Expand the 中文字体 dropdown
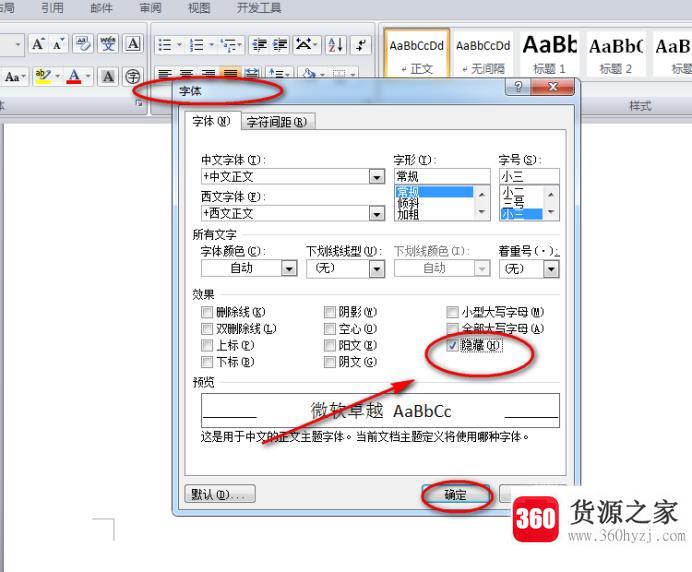This screenshot has width=692, height=572. [x=376, y=177]
